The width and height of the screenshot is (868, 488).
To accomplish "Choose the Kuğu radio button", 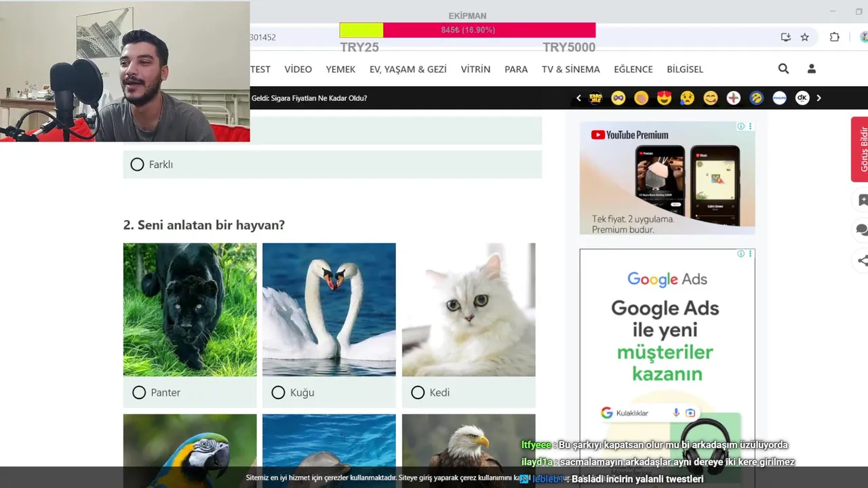I will 278,392.
